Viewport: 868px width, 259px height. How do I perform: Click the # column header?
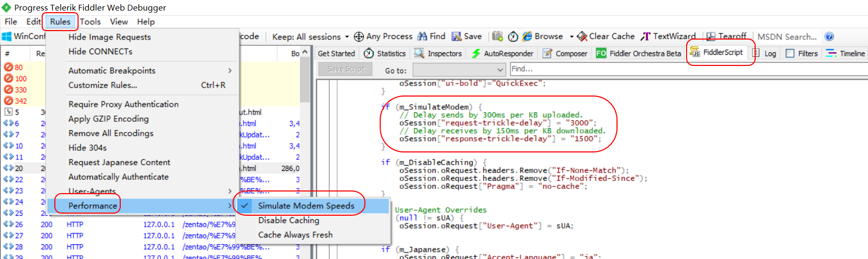click(x=7, y=53)
